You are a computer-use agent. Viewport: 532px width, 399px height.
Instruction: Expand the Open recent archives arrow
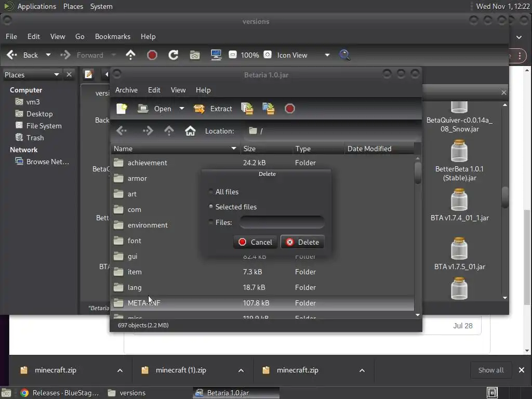(182, 109)
